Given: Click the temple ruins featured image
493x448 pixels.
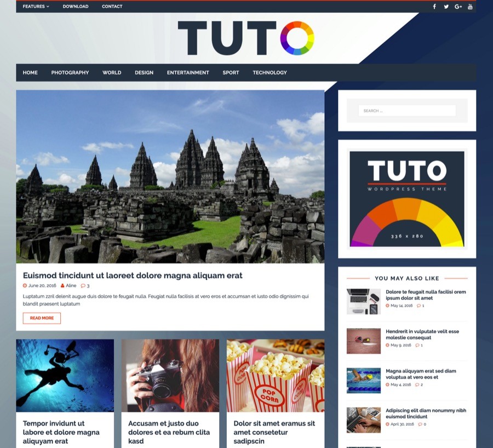Looking at the screenshot, I should click(170, 177).
